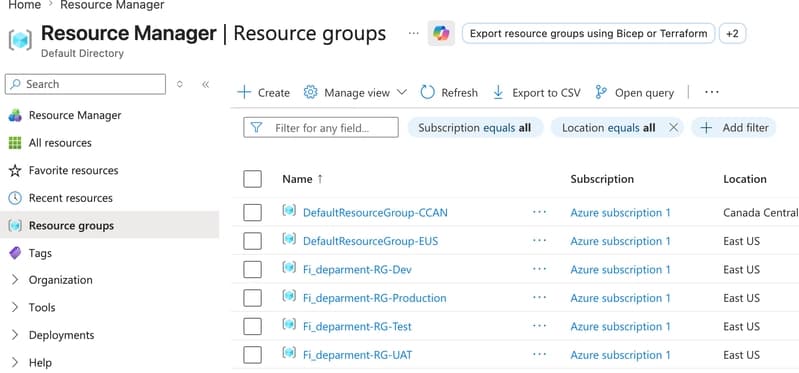This screenshot has width=799, height=373.
Task: Click the Resource Manager breadcrumb link
Action: point(112,5)
